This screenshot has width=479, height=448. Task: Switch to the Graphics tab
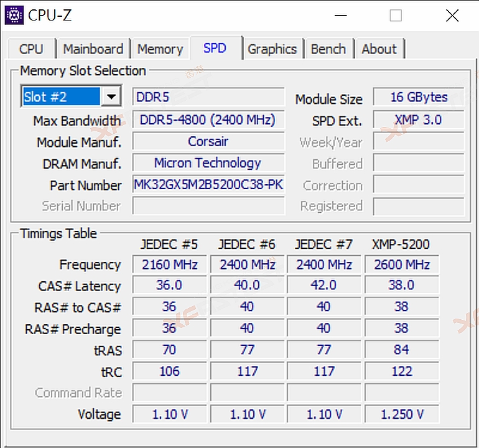(x=272, y=49)
